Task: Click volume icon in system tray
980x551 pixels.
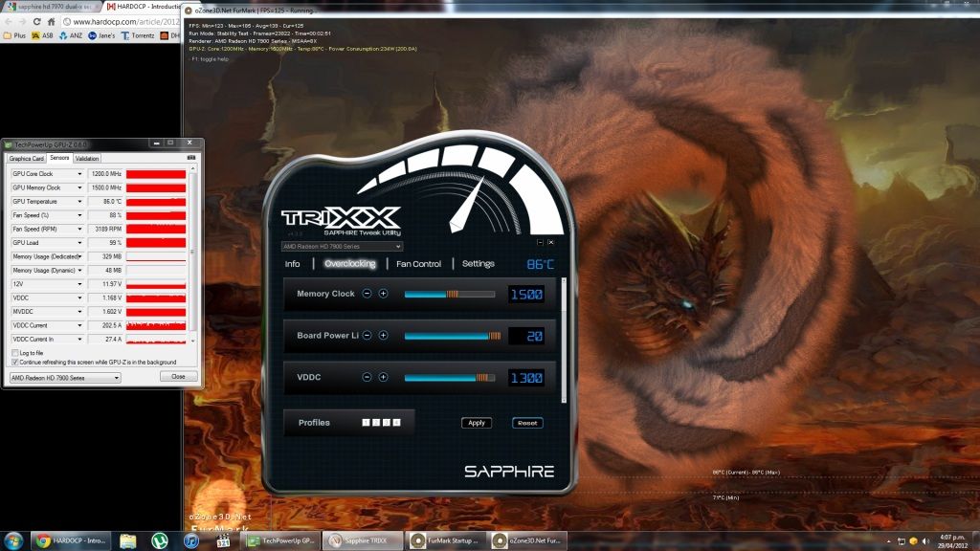Action: tap(925, 541)
